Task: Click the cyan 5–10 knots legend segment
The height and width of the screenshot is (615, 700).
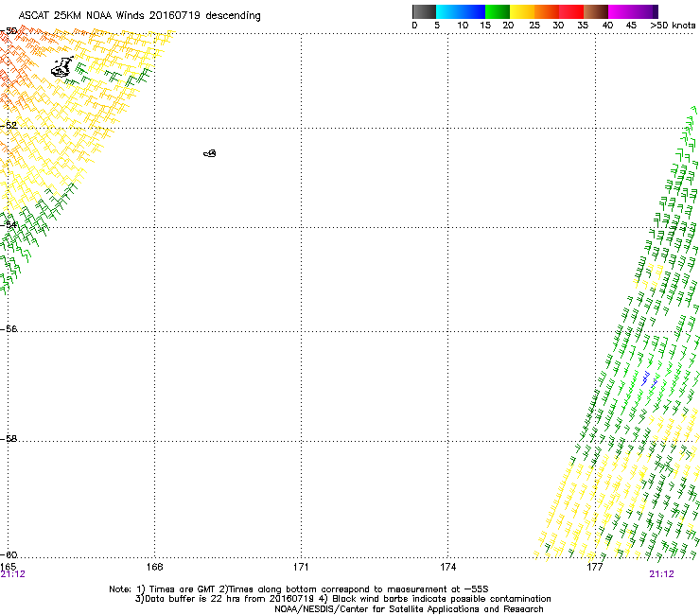Action: coord(448,11)
